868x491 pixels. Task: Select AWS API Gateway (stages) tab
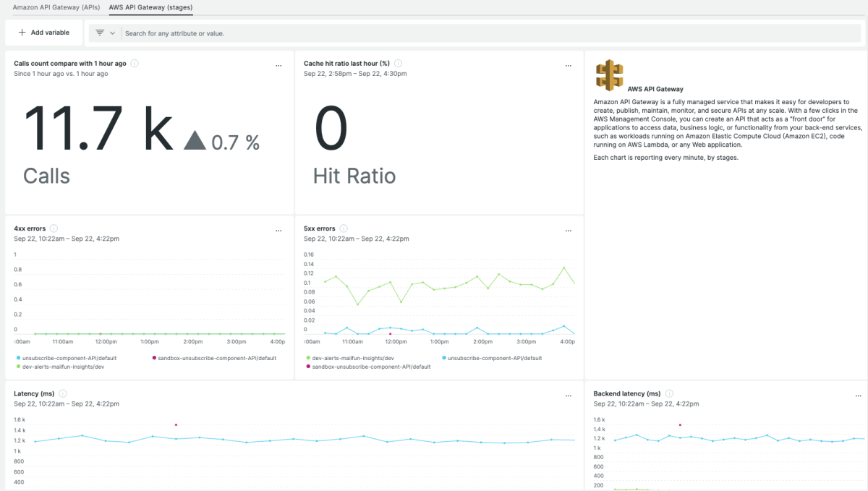pyautogui.click(x=150, y=7)
